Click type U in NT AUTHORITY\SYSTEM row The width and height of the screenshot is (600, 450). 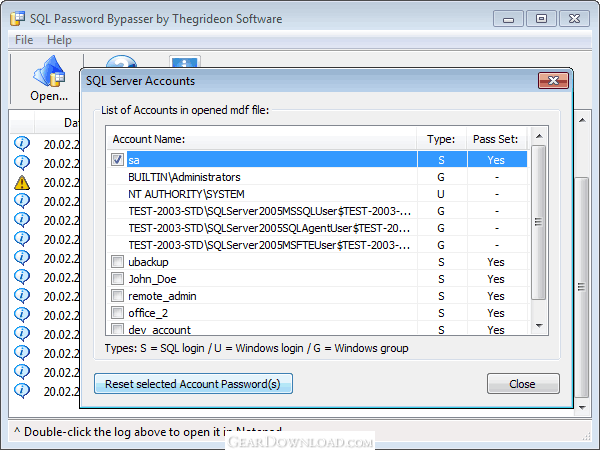(x=441, y=194)
